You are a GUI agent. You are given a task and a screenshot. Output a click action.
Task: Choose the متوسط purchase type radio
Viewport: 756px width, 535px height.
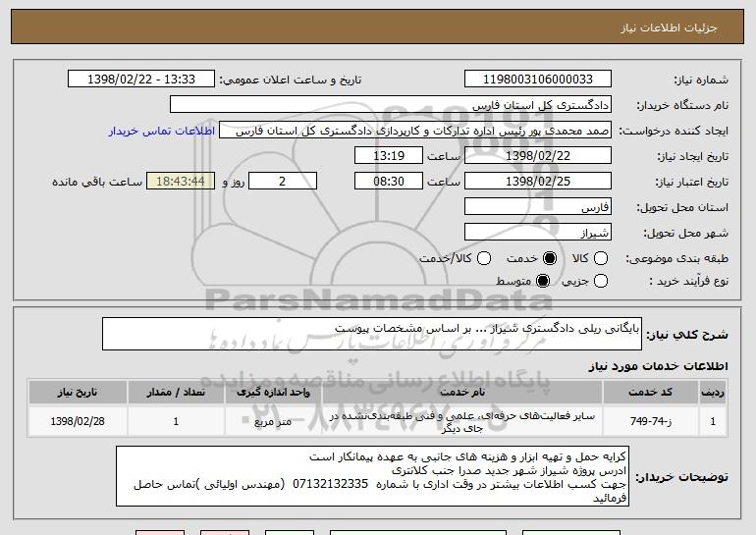543,281
